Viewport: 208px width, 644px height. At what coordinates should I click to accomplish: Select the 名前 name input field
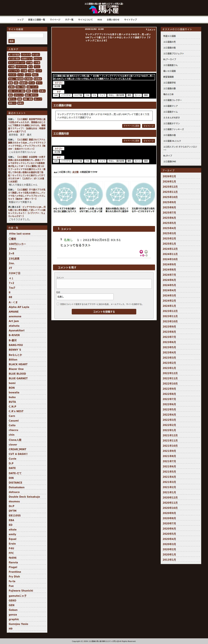[85, 297]
